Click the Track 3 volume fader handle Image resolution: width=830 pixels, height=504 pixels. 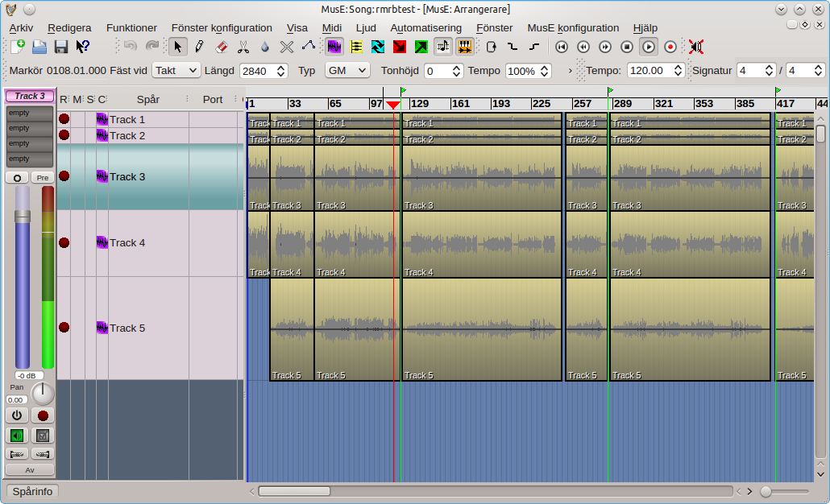point(23,217)
